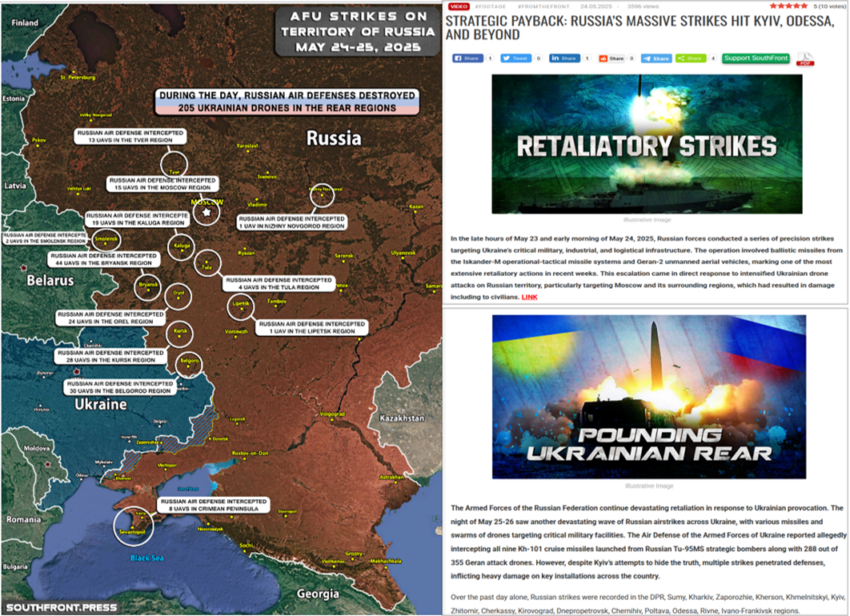Click the green generic Share button
Screen dimensions: 850x616
(691, 58)
